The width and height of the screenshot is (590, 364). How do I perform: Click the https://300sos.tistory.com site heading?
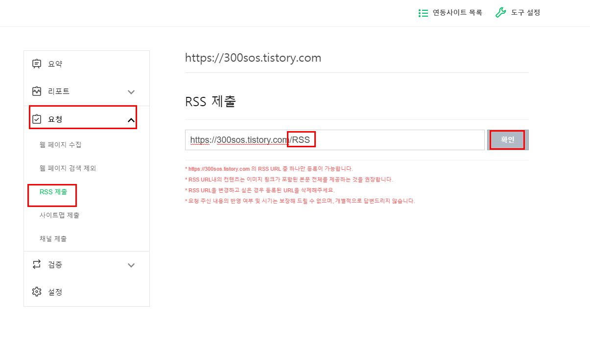click(x=253, y=58)
